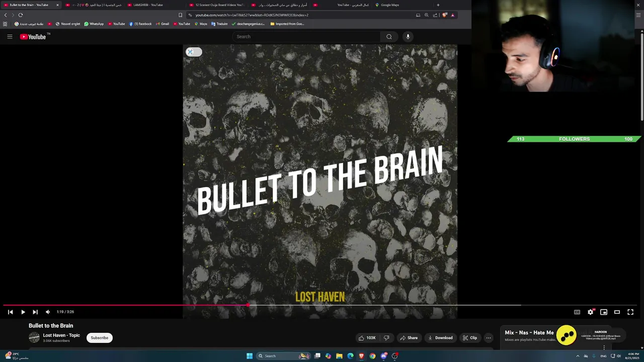Open Maps bookmark
The width and height of the screenshot is (644, 362).
coord(201,24)
